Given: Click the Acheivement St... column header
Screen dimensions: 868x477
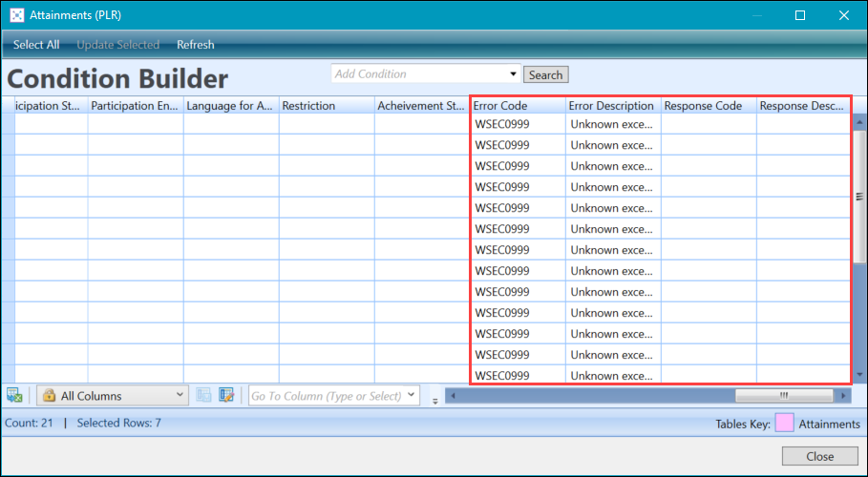Looking at the screenshot, I should (422, 106).
